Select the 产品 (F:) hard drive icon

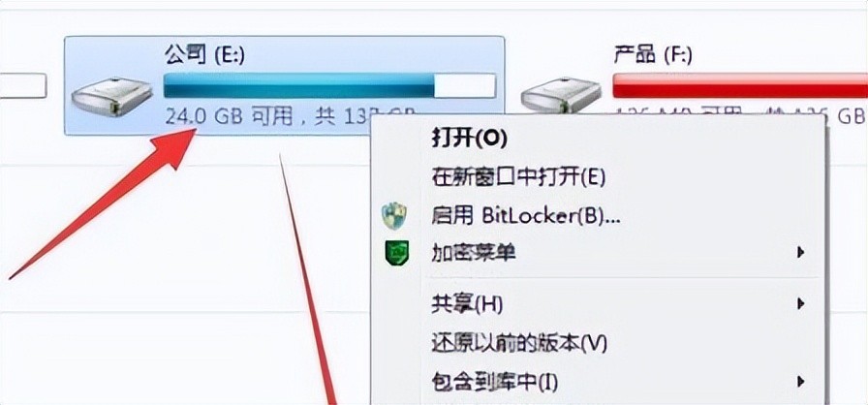tap(561, 95)
